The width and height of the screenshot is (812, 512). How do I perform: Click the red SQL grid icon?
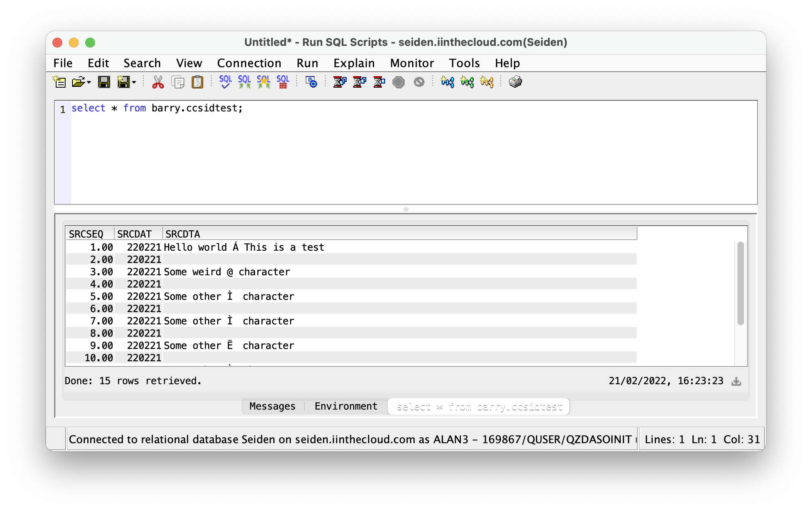(x=283, y=82)
